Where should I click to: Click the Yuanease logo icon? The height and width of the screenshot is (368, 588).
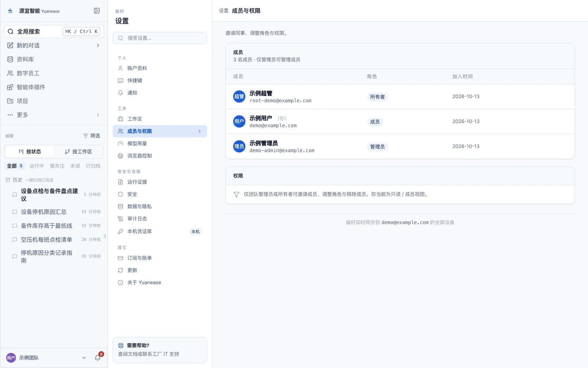pyautogui.click(x=10, y=11)
